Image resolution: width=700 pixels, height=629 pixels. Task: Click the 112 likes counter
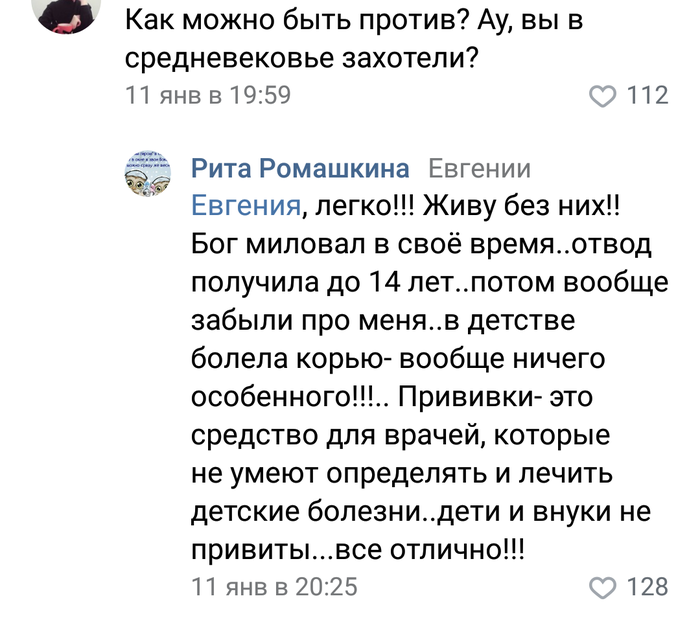click(647, 96)
